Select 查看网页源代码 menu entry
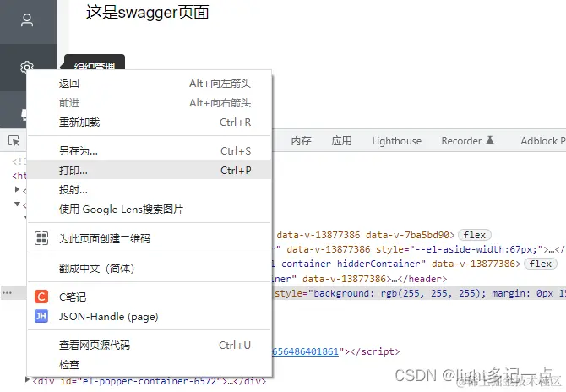The width and height of the screenshot is (566, 392). click(150, 345)
